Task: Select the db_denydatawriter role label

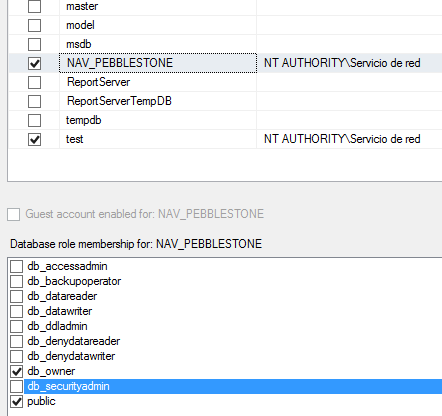Action: (71, 356)
